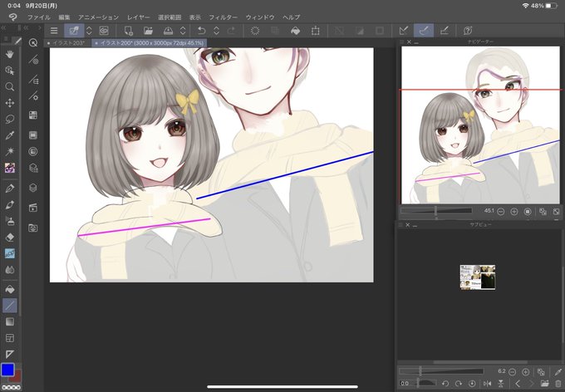Expand arrows beside save icon
Viewport: 565px width, 392px height.
(x=183, y=31)
